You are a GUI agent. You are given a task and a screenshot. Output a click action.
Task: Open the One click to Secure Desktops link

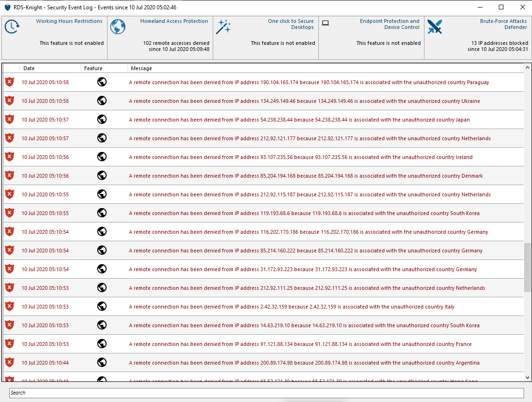click(x=291, y=24)
